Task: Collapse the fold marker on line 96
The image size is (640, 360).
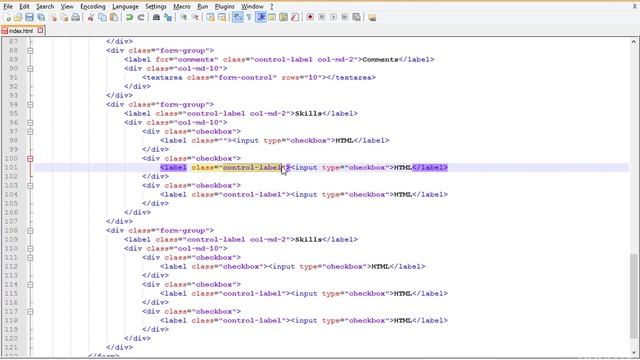Action: point(30,122)
